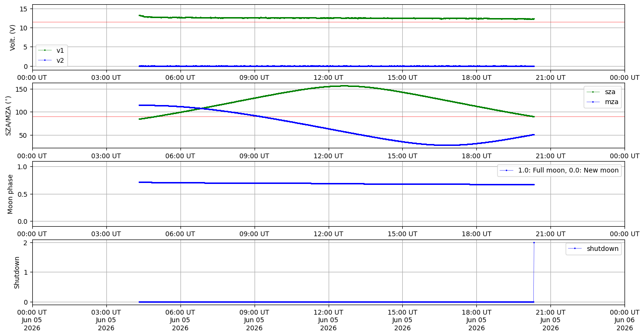Click the Volt. (V) axis label
644x336 pixels.
(13, 38)
